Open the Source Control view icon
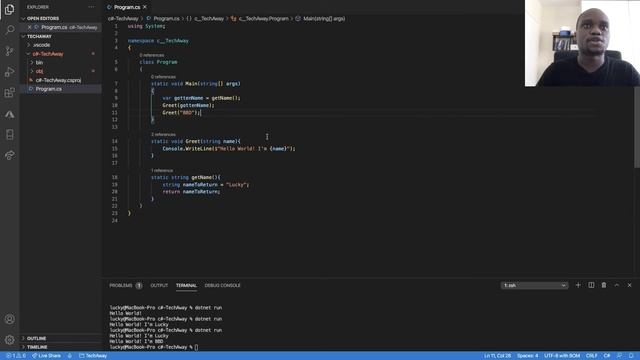The height and width of the screenshot is (360, 640). pos(9,51)
